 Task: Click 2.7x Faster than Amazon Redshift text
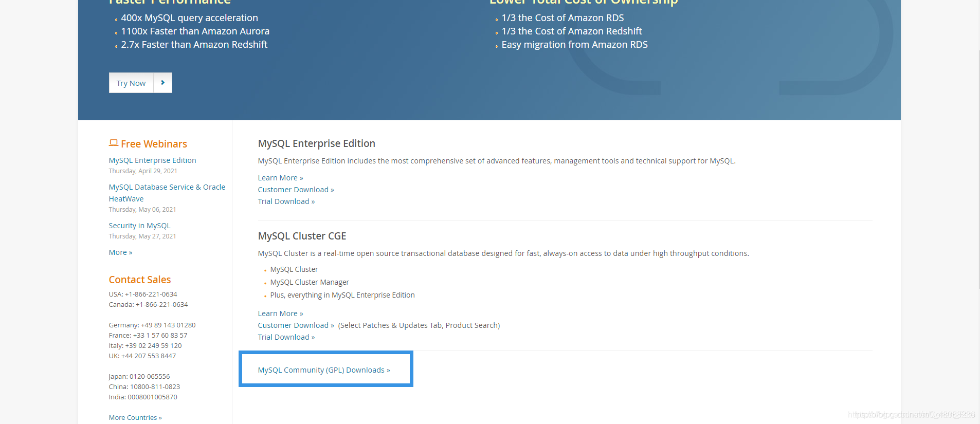(x=194, y=45)
